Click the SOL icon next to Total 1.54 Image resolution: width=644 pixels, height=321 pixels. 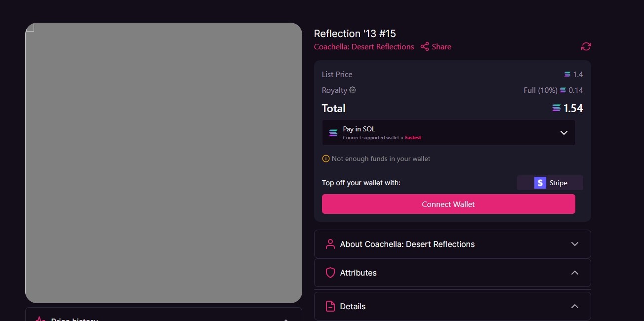click(557, 108)
